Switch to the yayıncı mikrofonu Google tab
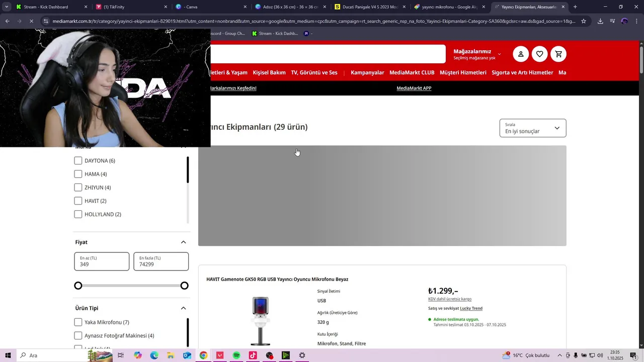644x362 pixels. point(449,7)
